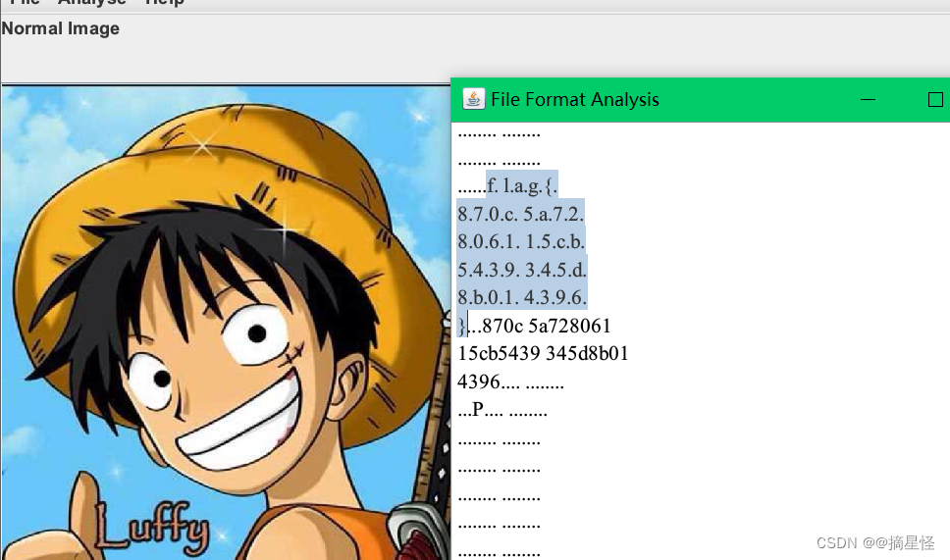Screen dimensions: 950x560
Task: Click the line '......f. l.a.g.{.'
Action: coord(507,186)
